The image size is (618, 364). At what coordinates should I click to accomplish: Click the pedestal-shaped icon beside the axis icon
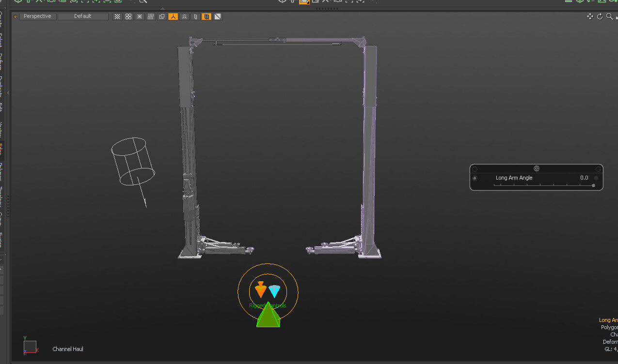[x=184, y=16]
